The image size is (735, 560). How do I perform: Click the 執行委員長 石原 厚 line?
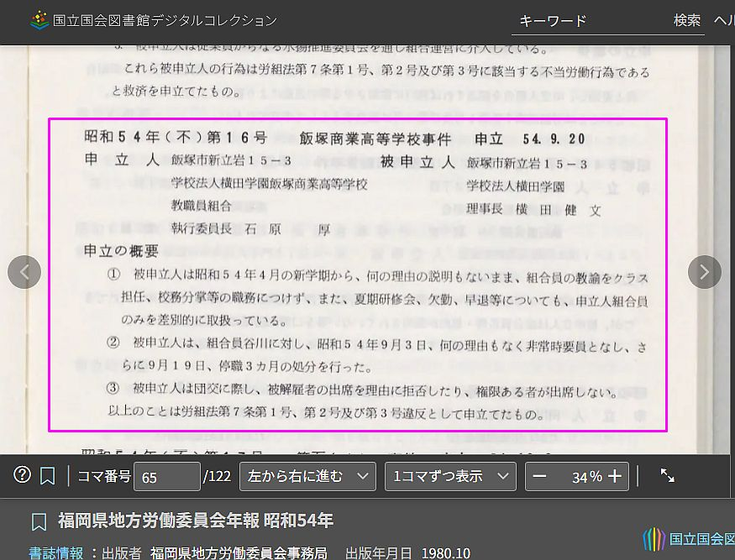coord(251,228)
